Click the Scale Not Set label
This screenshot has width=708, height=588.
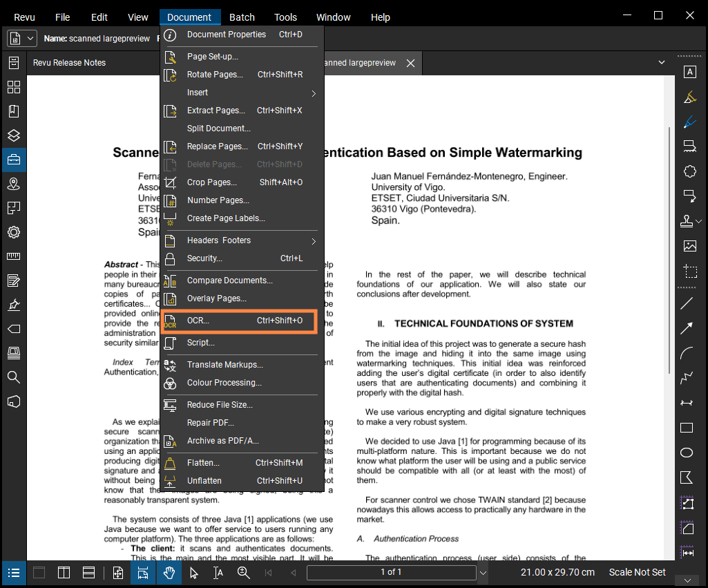coord(637,572)
